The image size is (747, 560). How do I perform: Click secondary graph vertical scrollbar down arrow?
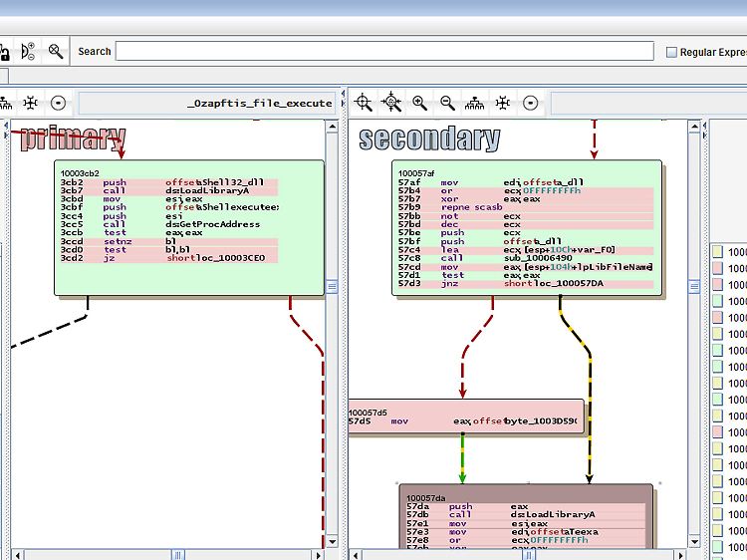click(x=694, y=542)
